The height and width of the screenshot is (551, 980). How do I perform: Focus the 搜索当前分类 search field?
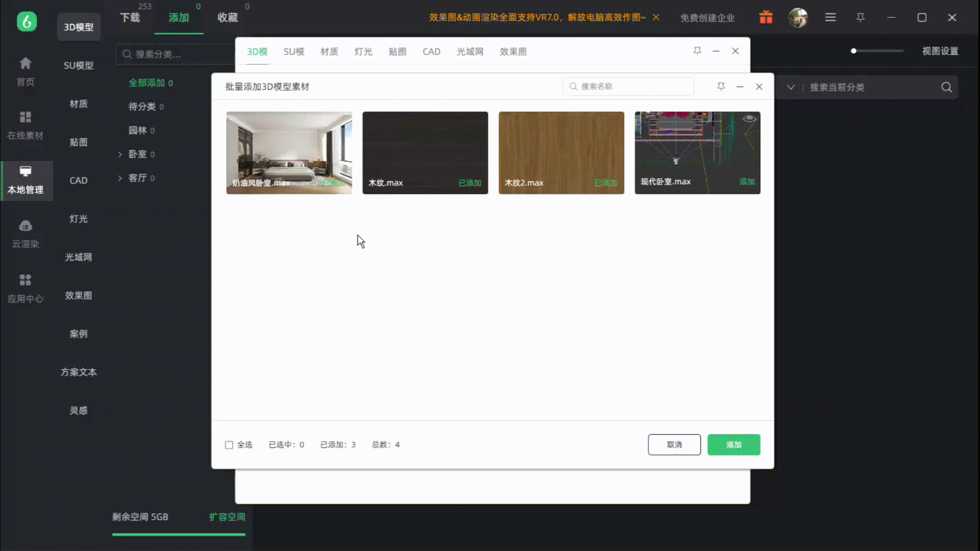point(873,87)
